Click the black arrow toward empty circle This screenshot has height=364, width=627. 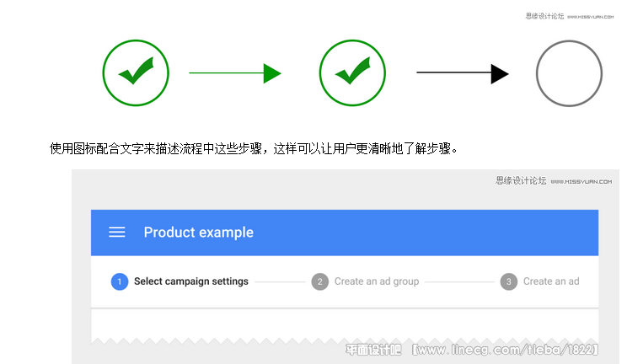(463, 73)
